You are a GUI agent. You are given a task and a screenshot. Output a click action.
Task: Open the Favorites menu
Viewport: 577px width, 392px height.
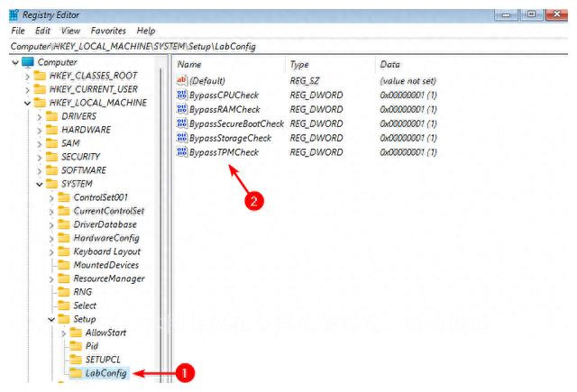pos(108,31)
